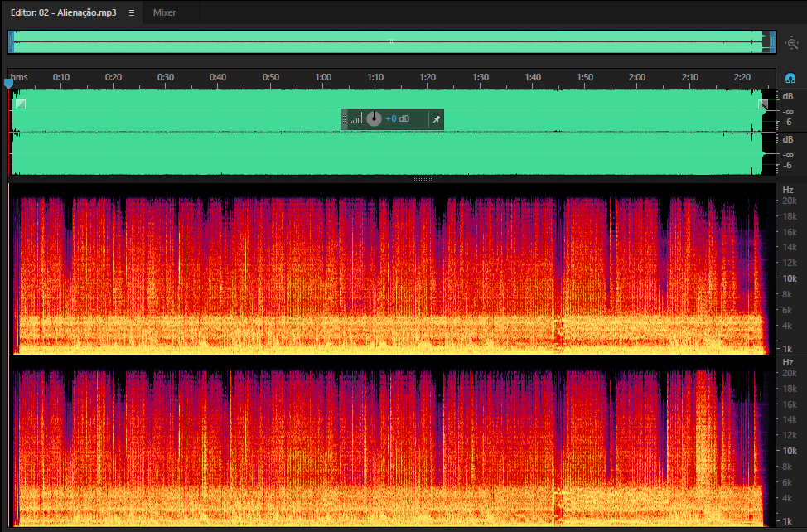Click the HUD amplitude bars icon

click(x=355, y=118)
